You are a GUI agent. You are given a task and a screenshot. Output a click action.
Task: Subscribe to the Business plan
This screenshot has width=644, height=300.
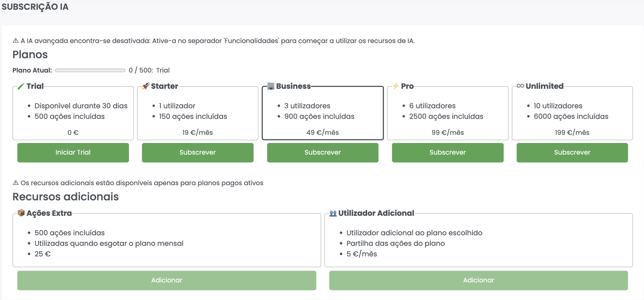(323, 152)
